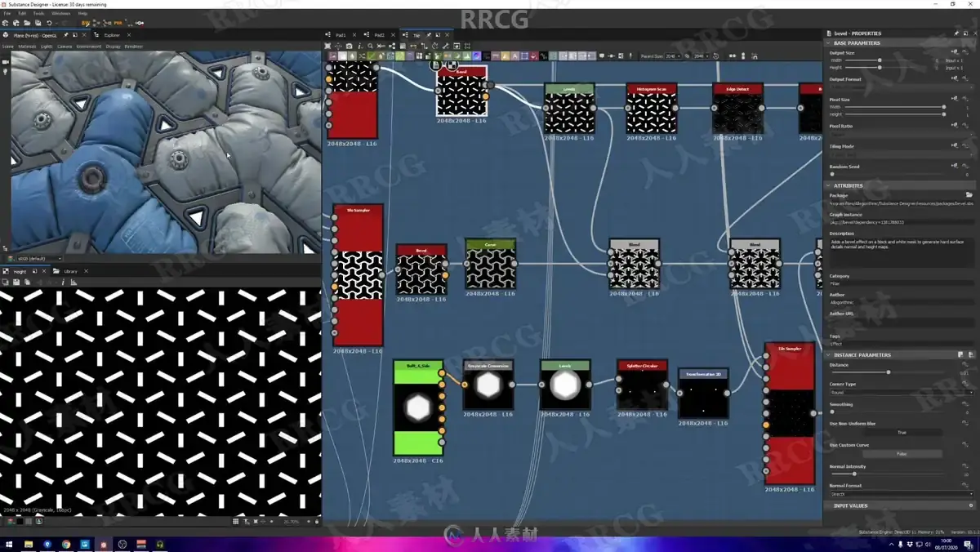Open the 3D view Materials menu
This screenshot has width=980, height=552.
[x=28, y=47]
